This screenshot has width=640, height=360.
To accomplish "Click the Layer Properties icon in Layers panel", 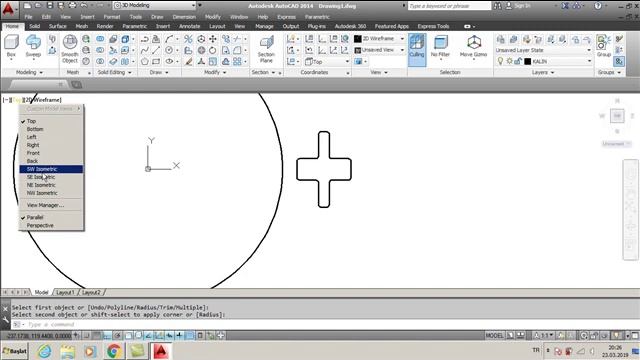I will point(501,39).
